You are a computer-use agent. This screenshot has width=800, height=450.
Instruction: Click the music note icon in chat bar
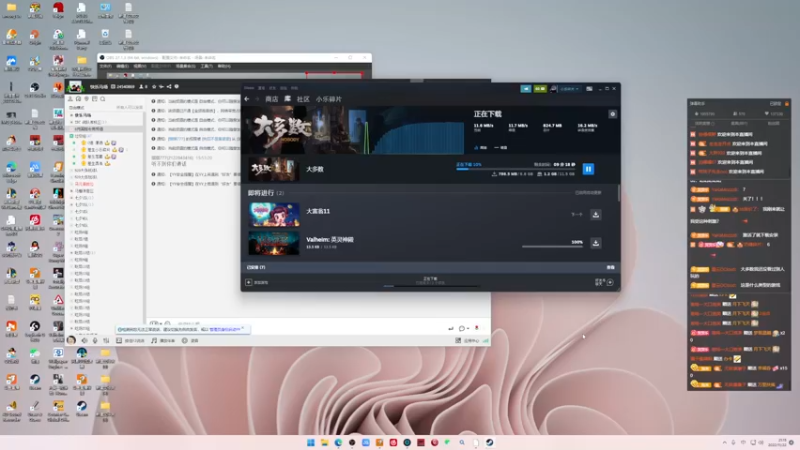154,340
